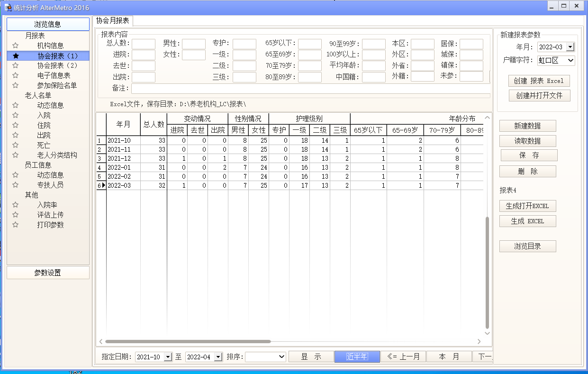Click the 保存 button
Image resolution: width=588 pixels, height=374 pixels.
(x=529, y=155)
